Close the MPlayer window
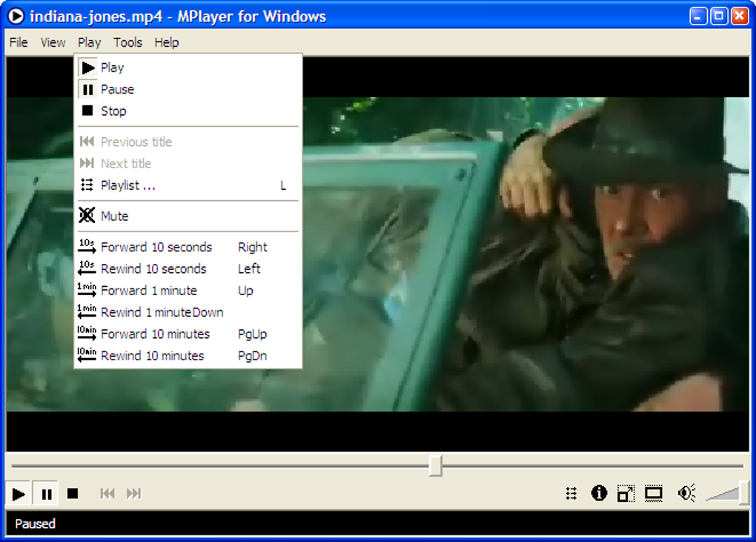This screenshot has width=756, height=542. pos(739,16)
